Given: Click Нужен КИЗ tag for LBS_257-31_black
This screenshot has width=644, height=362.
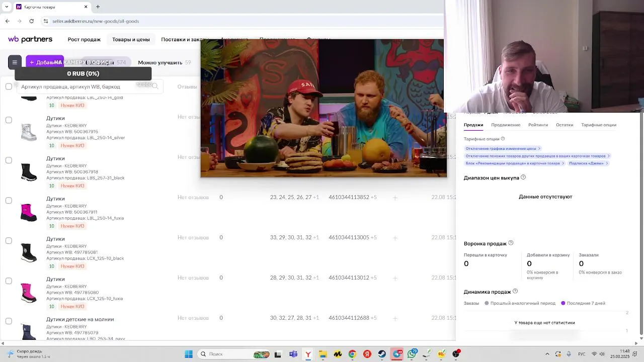Looking at the screenshot, I should pyautogui.click(x=72, y=186).
